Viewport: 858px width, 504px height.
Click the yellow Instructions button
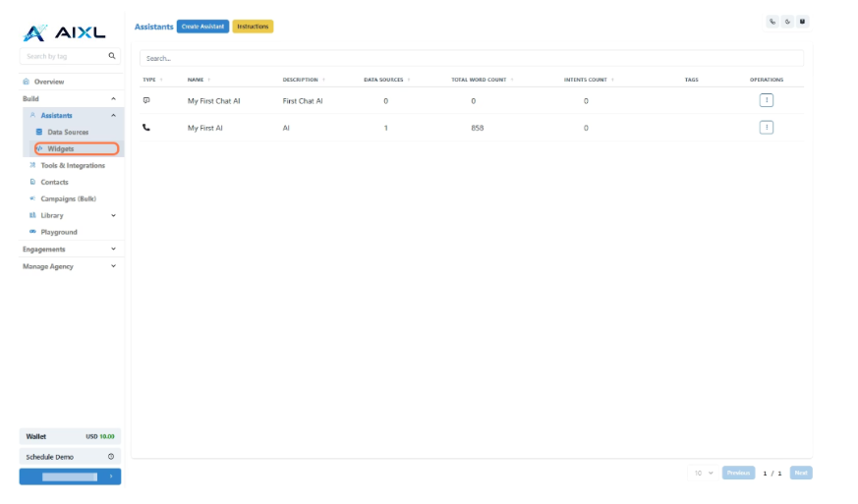253,27
